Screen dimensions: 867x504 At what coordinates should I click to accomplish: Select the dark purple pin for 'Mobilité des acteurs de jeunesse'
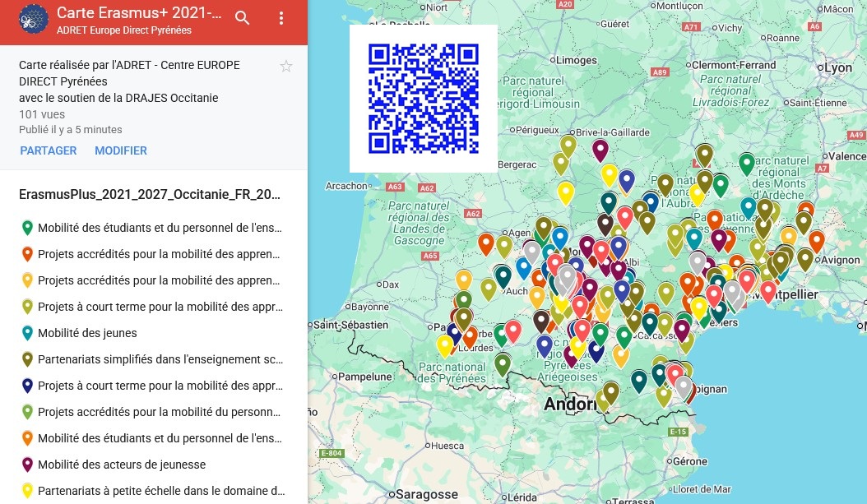[x=27, y=465]
